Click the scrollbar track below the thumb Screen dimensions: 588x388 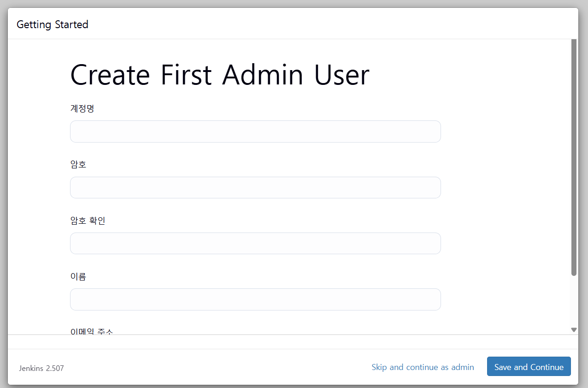click(574, 301)
